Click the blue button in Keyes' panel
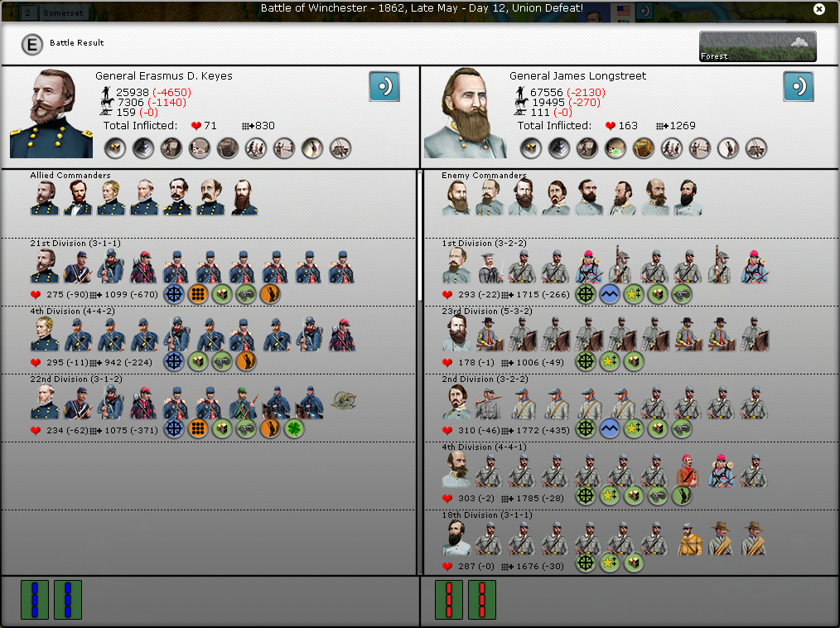 (384, 86)
